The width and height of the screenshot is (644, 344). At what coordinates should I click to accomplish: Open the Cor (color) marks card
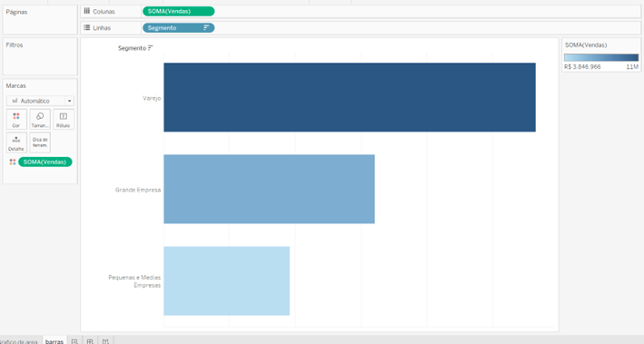[16, 120]
